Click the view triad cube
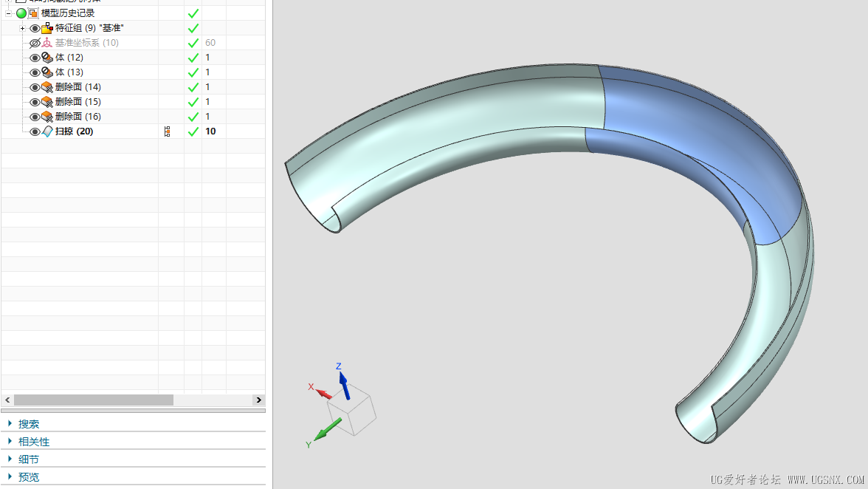This screenshot has height=489, width=868. coord(351,411)
